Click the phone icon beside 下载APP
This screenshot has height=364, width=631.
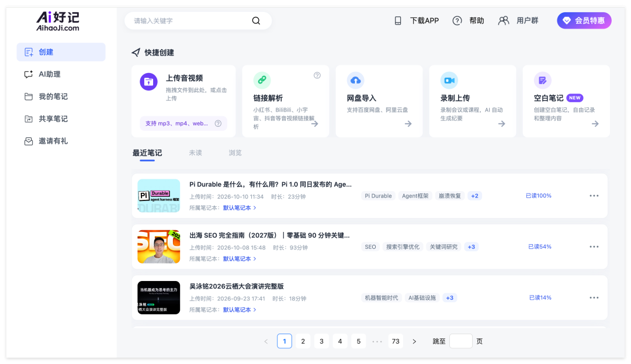(398, 20)
